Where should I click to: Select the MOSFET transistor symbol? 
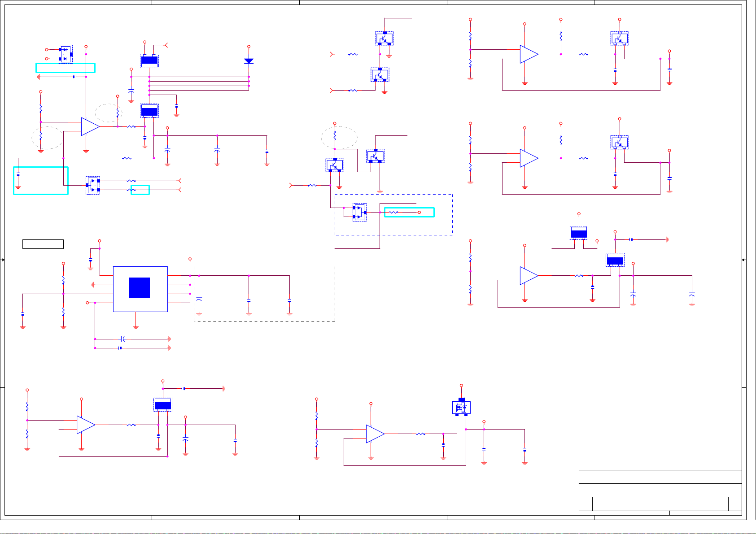tap(461, 407)
